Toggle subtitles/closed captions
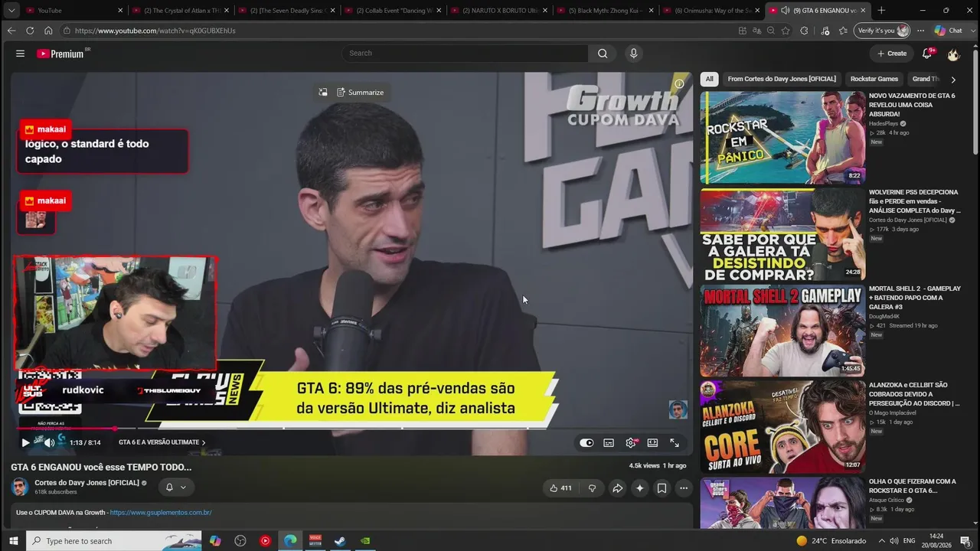The image size is (980, 551). point(609,442)
